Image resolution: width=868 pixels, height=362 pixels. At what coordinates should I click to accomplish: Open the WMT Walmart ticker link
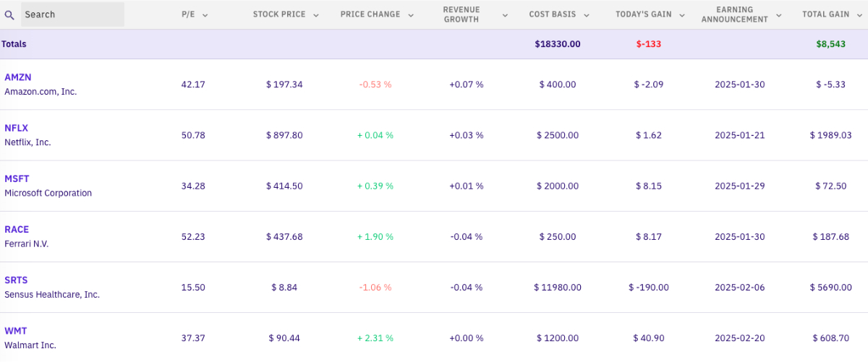(16, 330)
